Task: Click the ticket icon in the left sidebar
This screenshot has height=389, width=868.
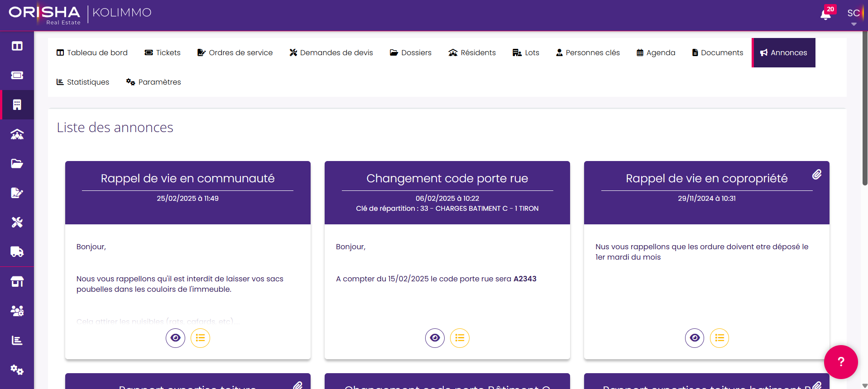Action: point(17,76)
